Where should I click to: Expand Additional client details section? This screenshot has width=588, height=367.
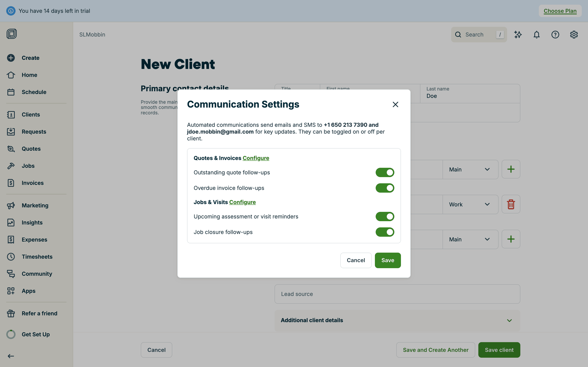[x=397, y=320]
